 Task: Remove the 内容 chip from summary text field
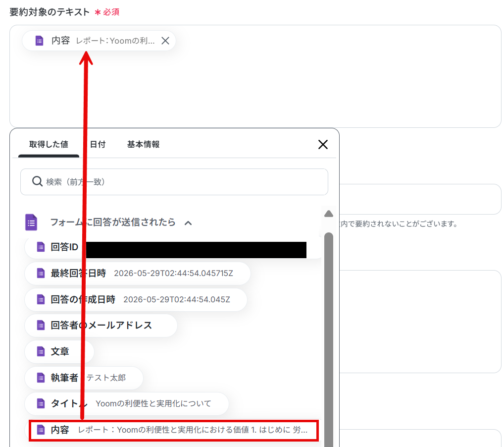point(165,41)
